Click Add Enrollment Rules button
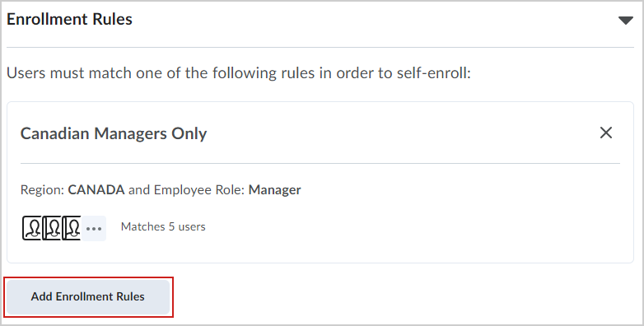644x326 pixels. click(x=88, y=297)
